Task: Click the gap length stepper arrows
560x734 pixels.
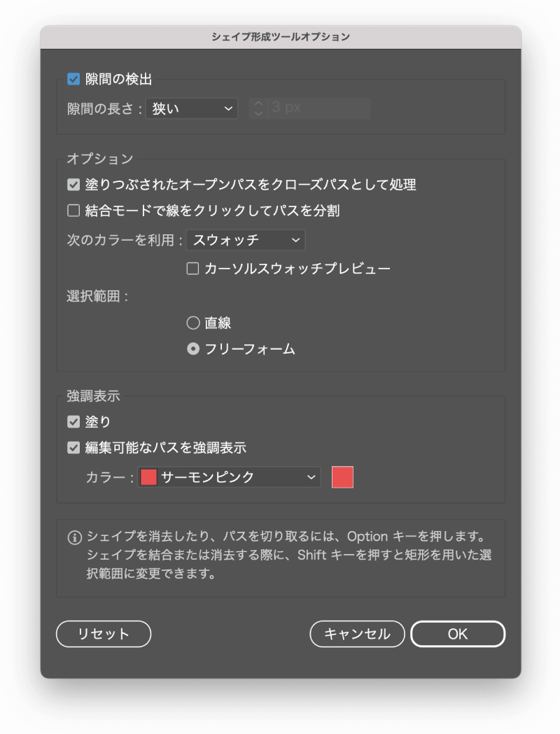Action: tap(258, 108)
